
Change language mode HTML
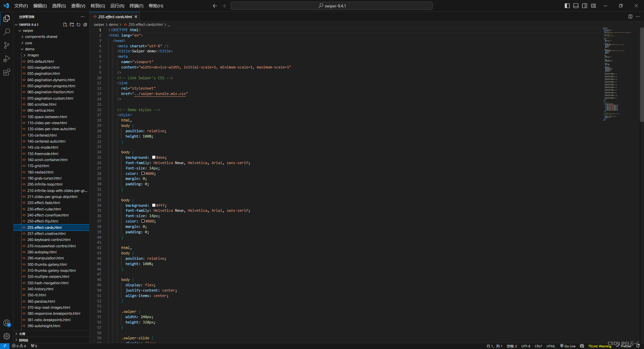(551, 346)
